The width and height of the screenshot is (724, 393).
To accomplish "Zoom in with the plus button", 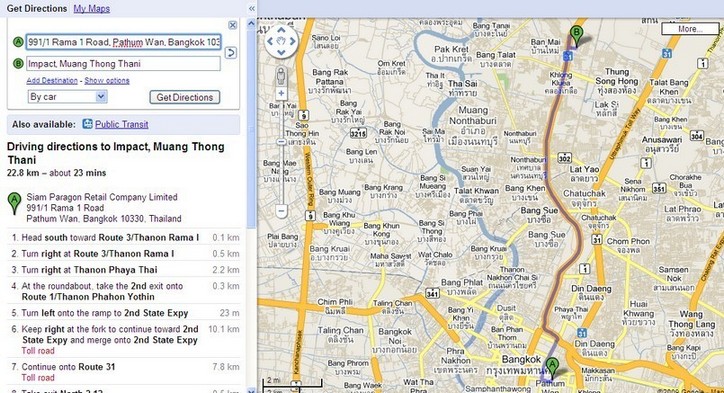I will coord(281,93).
